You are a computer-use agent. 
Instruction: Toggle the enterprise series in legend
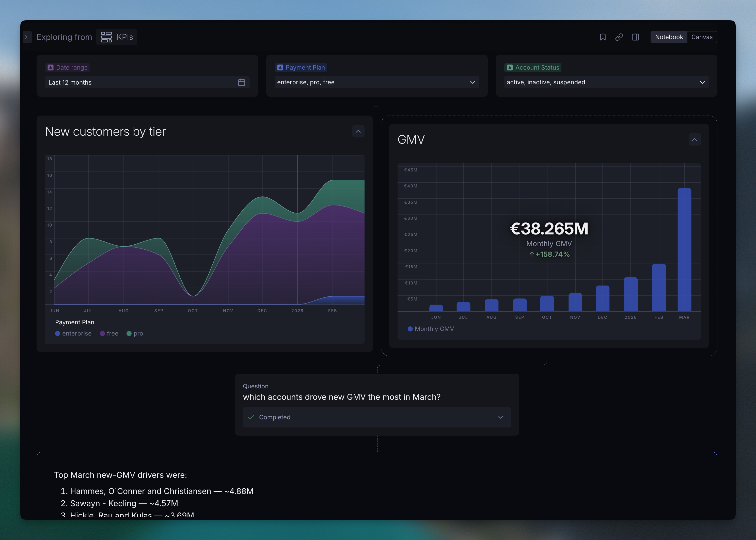click(x=73, y=333)
